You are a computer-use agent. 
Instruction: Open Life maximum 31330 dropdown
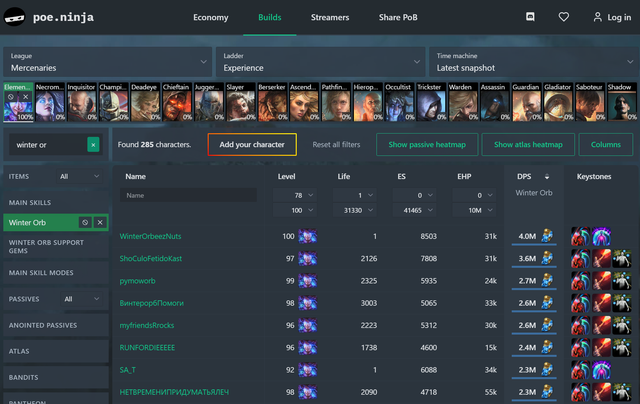354,210
